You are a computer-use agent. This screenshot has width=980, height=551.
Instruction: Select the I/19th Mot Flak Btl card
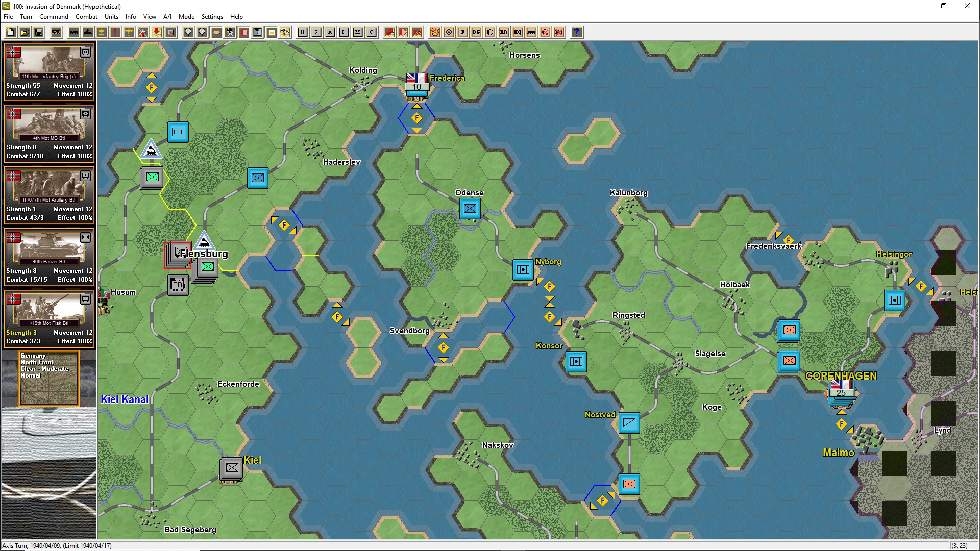click(x=49, y=319)
